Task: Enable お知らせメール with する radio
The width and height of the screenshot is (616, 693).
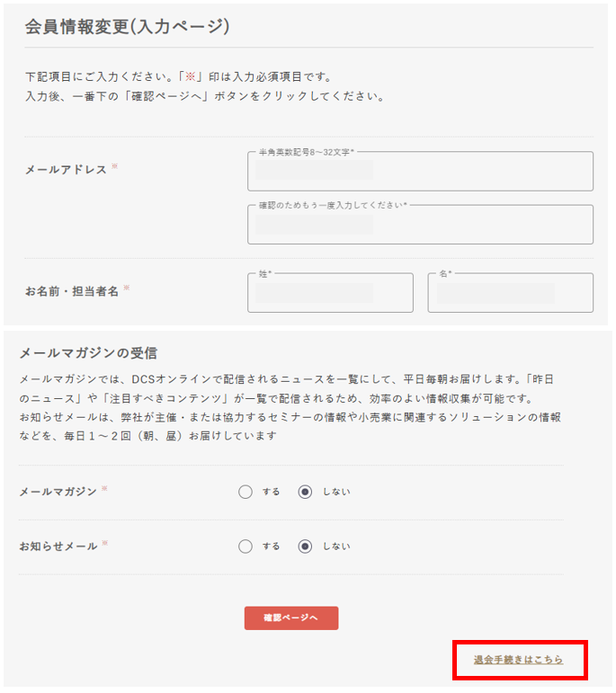Action: coord(246,546)
